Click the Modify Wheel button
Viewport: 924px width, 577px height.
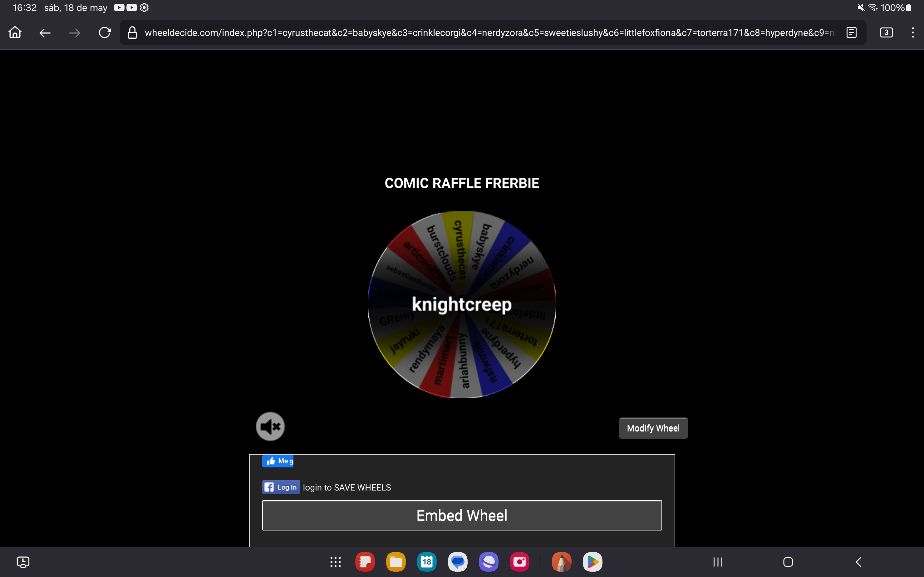click(653, 428)
